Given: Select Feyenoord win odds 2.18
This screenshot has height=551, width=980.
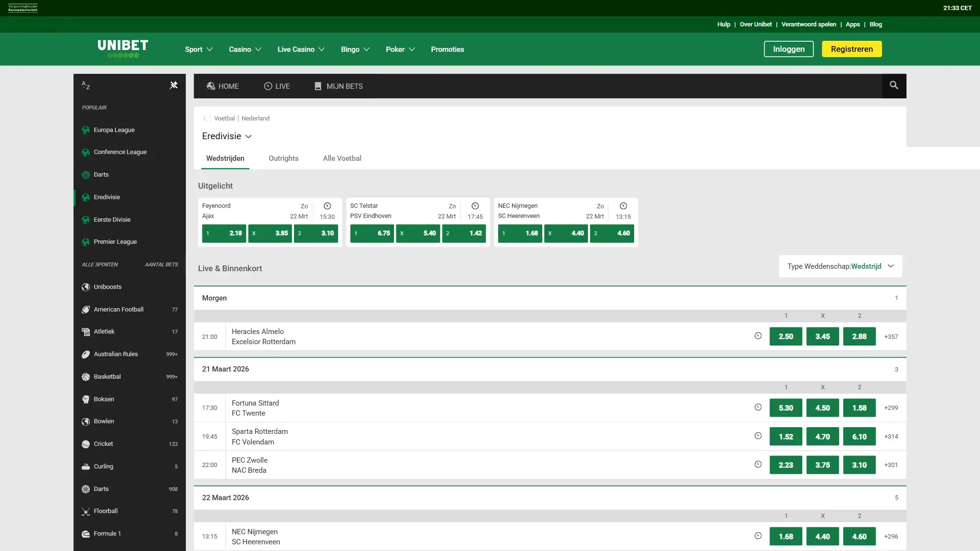Looking at the screenshot, I should pyautogui.click(x=224, y=233).
